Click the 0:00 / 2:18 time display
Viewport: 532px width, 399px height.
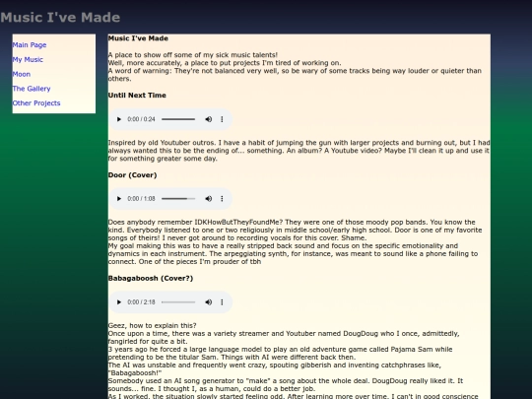(141, 302)
